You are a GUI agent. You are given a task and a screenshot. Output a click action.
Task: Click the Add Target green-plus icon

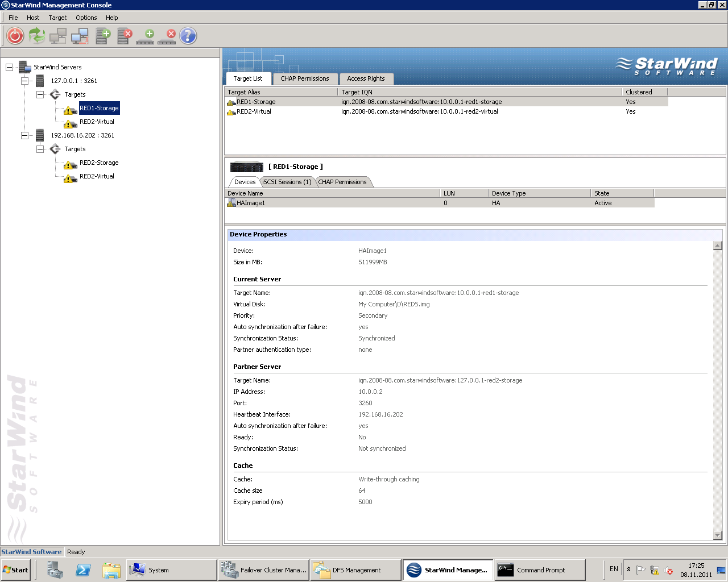(145, 36)
